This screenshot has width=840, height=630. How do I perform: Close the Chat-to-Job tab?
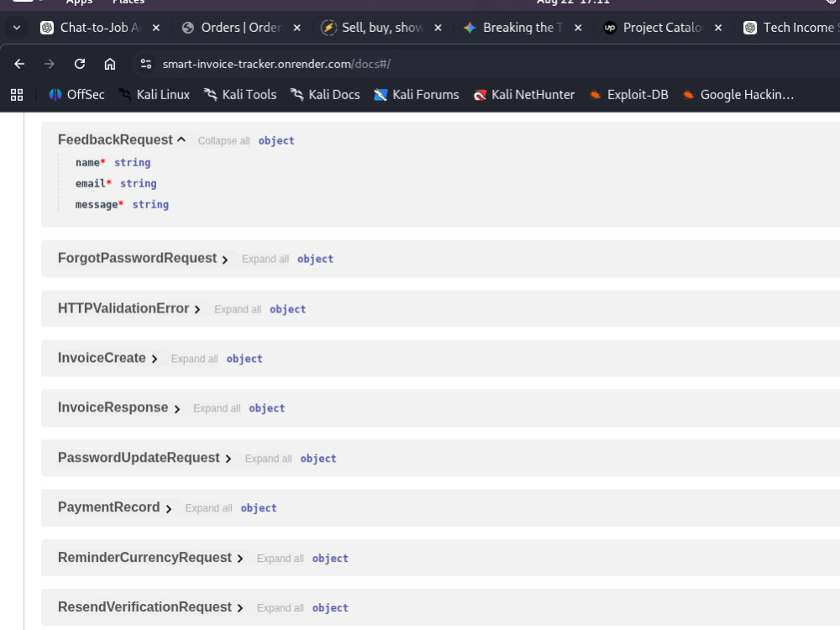coord(156,28)
